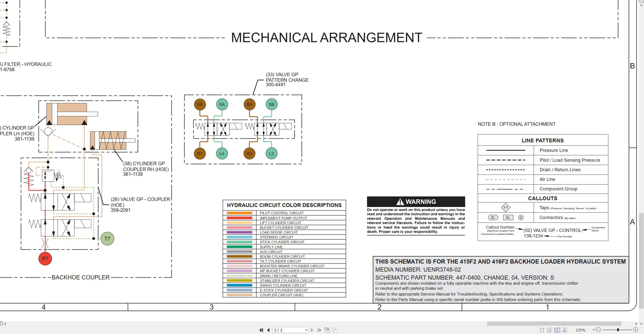
Task: Click the vertical scrollbar thumb
Action: (641, 260)
